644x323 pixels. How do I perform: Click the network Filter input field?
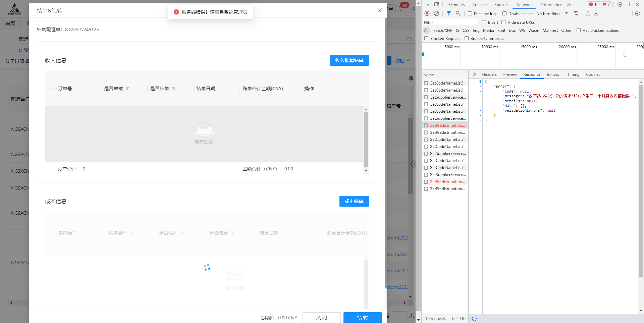(449, 22)
